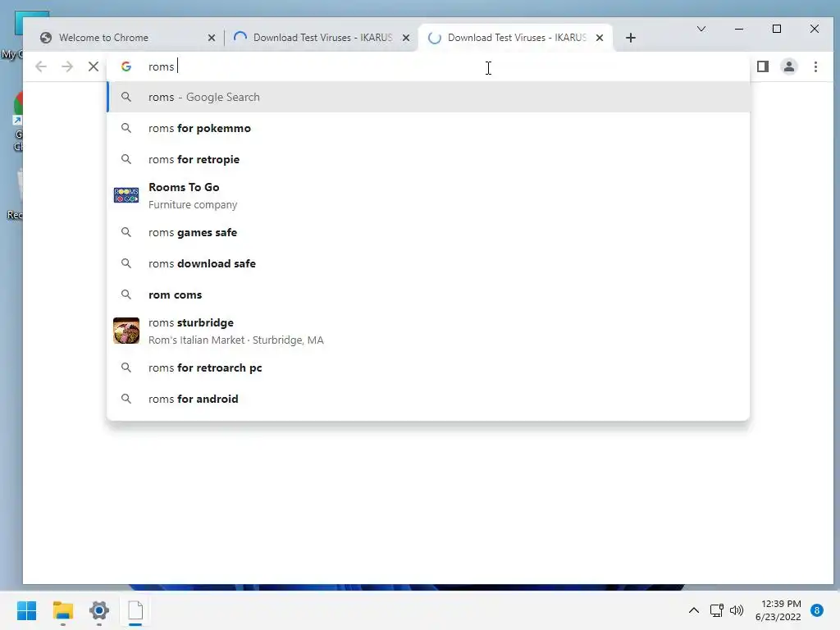Pick the roms sturbridge suggestion

pyautogui.click(x=428, y=331)
